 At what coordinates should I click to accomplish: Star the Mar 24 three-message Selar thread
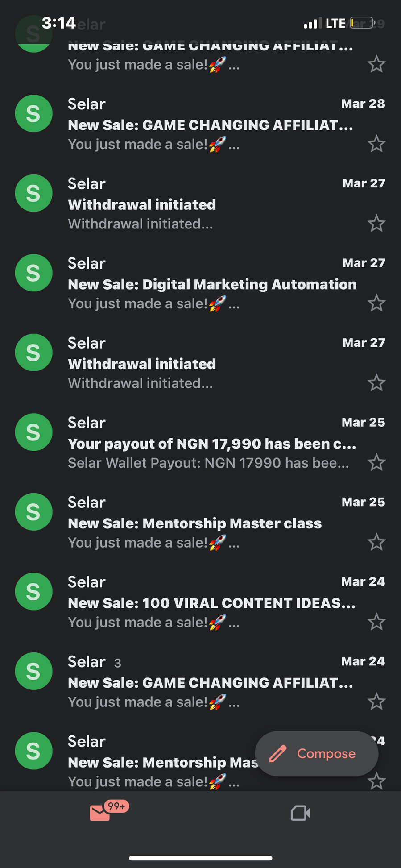point(376,702)
